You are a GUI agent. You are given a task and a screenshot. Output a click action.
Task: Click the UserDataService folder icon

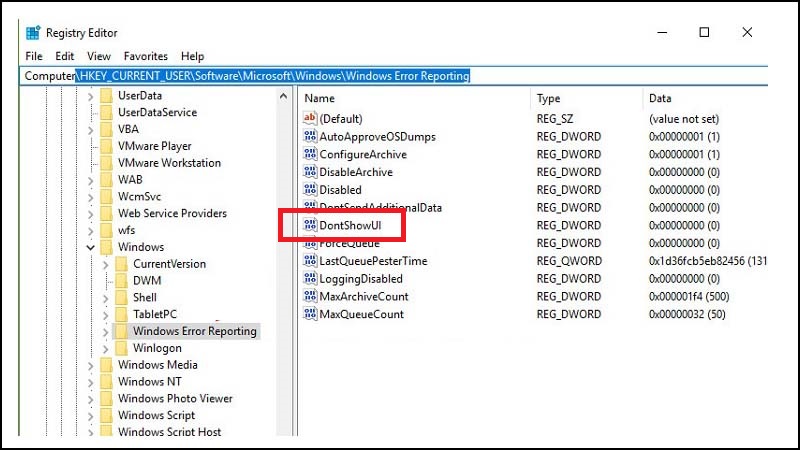106,112
